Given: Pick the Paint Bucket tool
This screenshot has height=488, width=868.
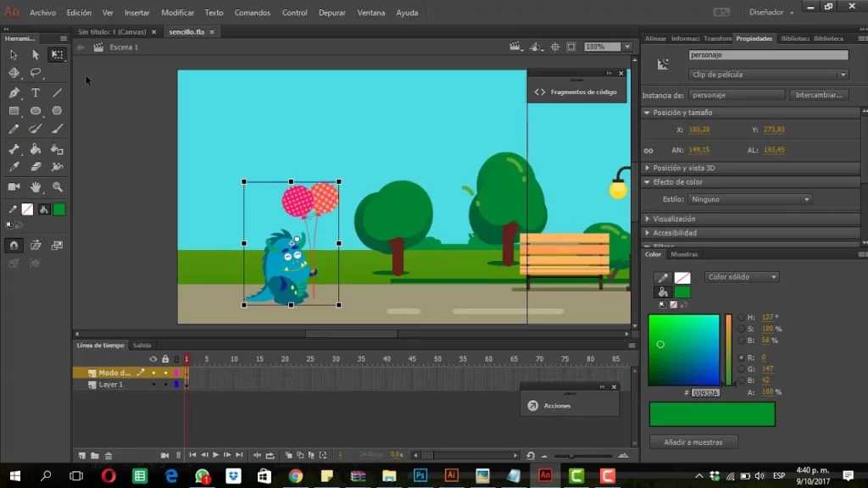Looking at the screenshot, I should coord(36,148).
